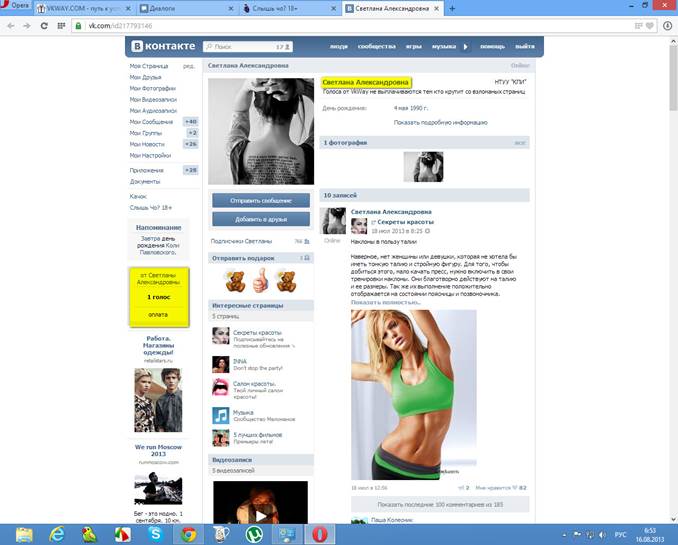Open the Секреты красоты repost link
This screenshot has height=545, width=678.
click(405, 222)
